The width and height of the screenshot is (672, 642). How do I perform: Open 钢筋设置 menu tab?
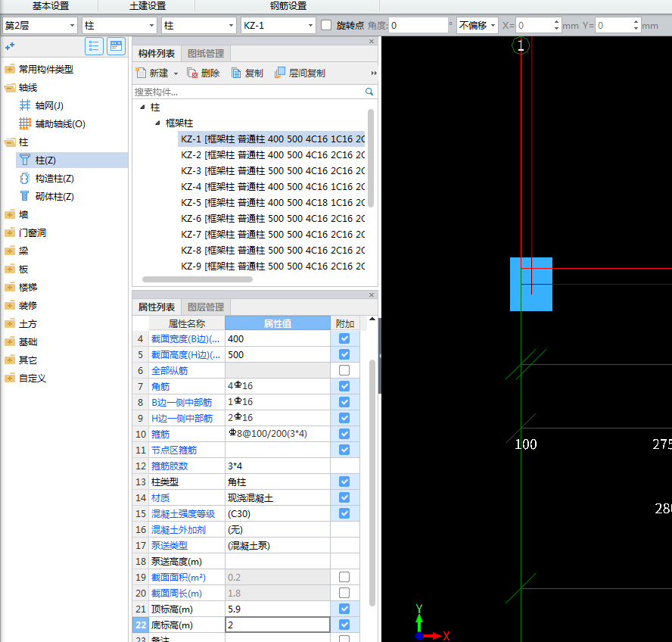[x=288, y=6]
